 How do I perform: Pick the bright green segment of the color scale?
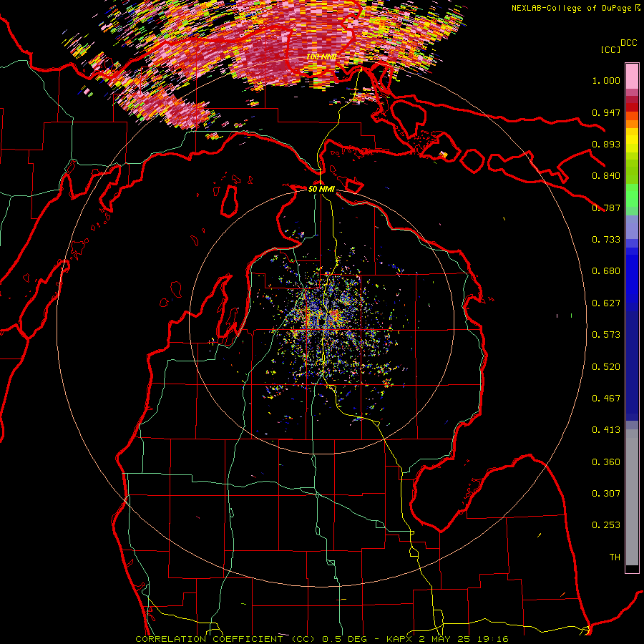pos(632,195)
